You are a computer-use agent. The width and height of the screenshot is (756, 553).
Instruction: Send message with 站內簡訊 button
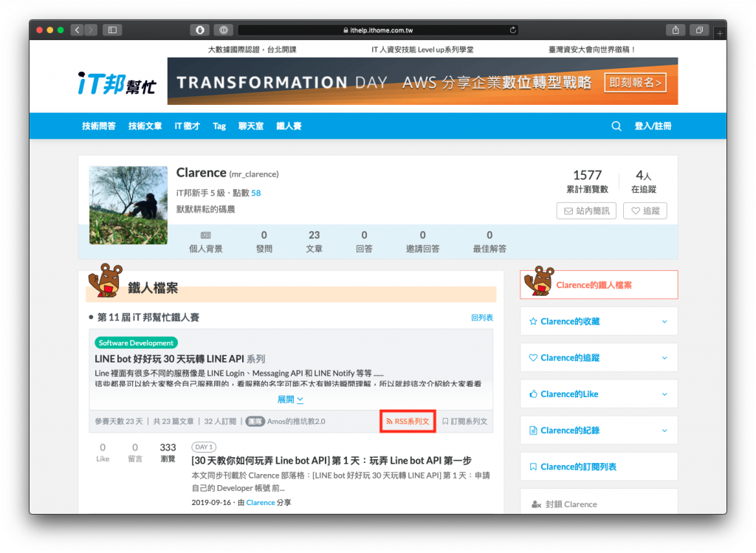pyautogui.click(x=586, y=210)
